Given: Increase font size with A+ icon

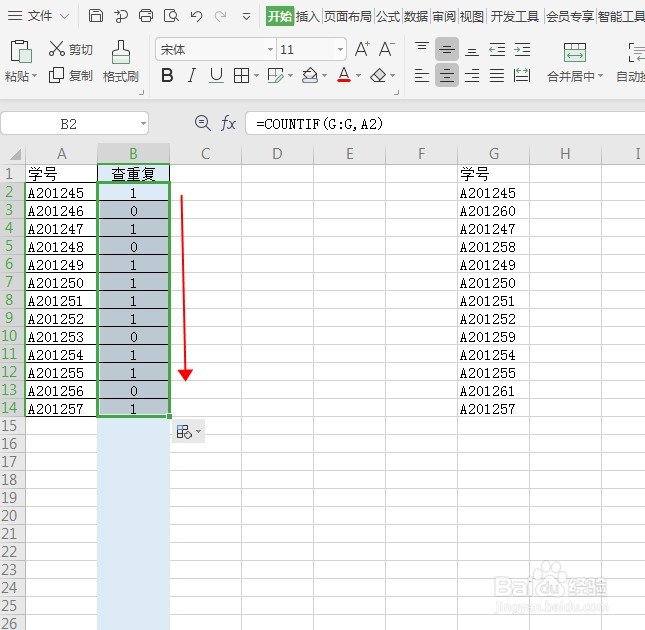Looking at the screenshot, I should (x=362, y=49).
